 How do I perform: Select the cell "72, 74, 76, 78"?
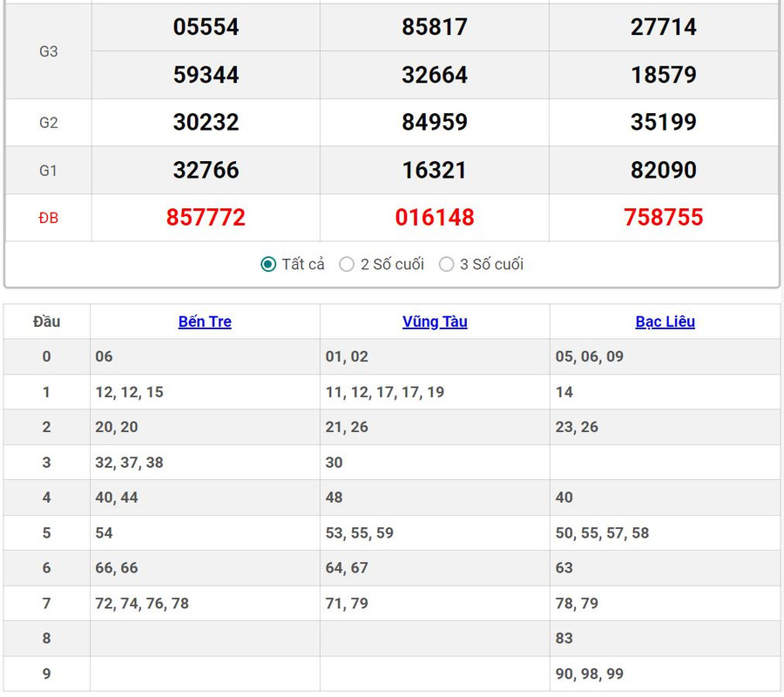(x=142, y=603)
